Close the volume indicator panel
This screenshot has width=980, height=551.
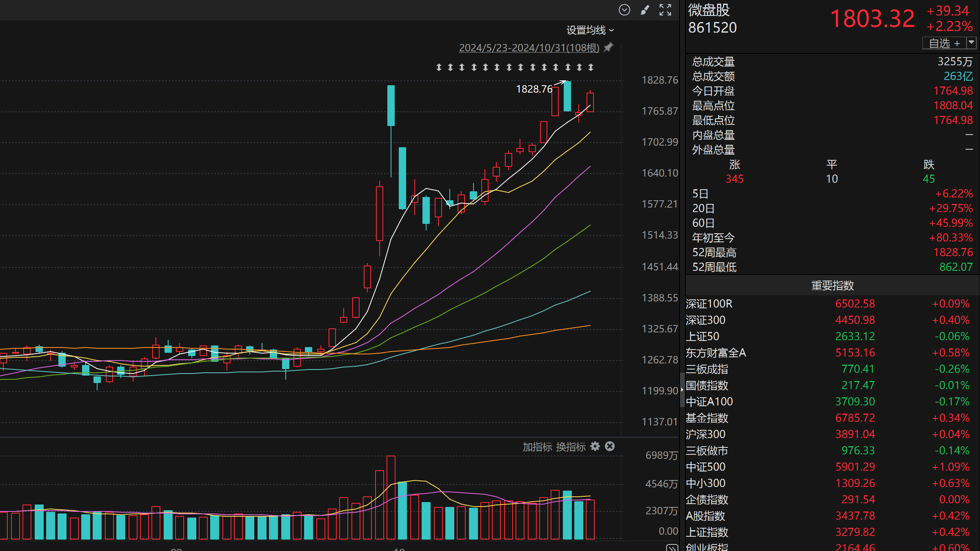(x=610, y=446)
